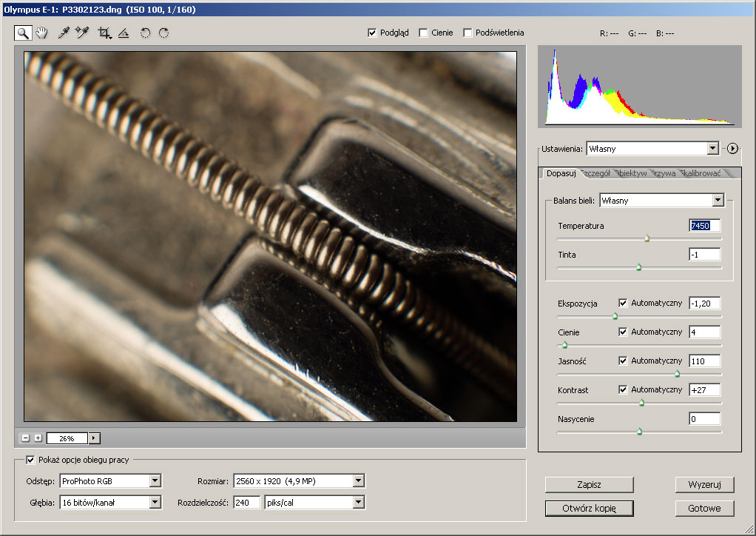
Task: Switch to the Krzywa tab
Action: [x=664, y=173]
